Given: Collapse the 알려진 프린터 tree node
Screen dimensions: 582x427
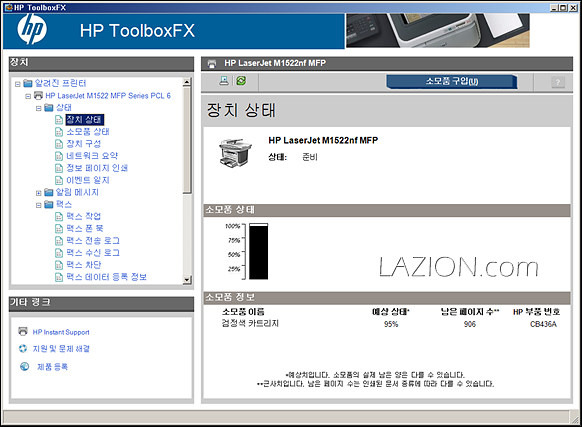Looking at the screenshot, I should [17, 84].
